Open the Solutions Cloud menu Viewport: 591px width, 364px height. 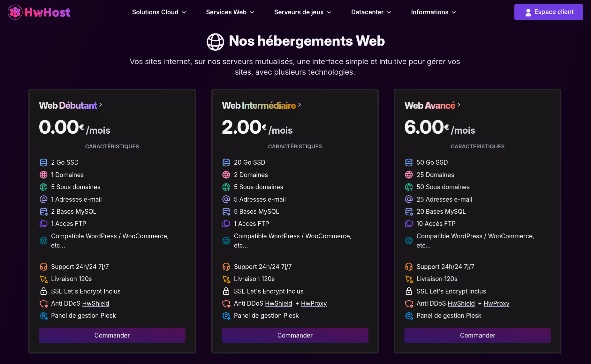[159, 12]
